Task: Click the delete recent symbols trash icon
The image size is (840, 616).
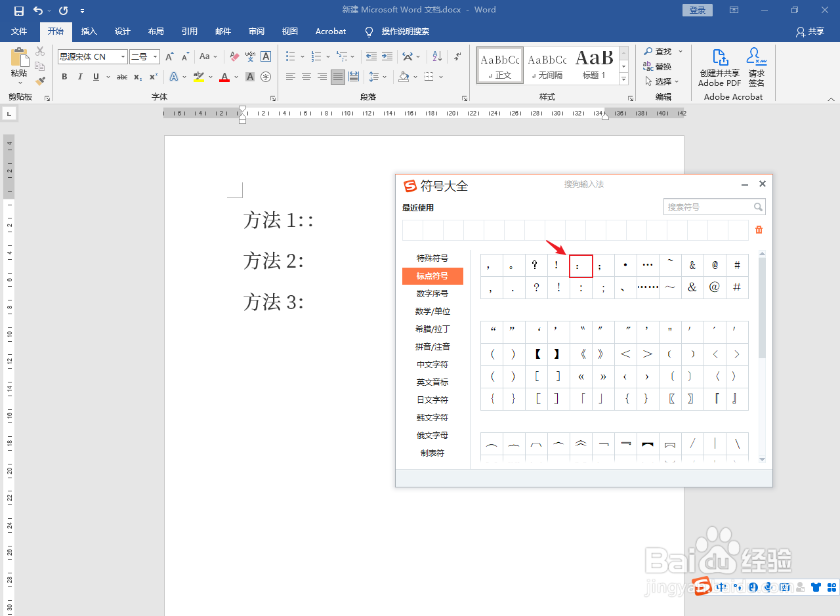Action: point(759,230)
